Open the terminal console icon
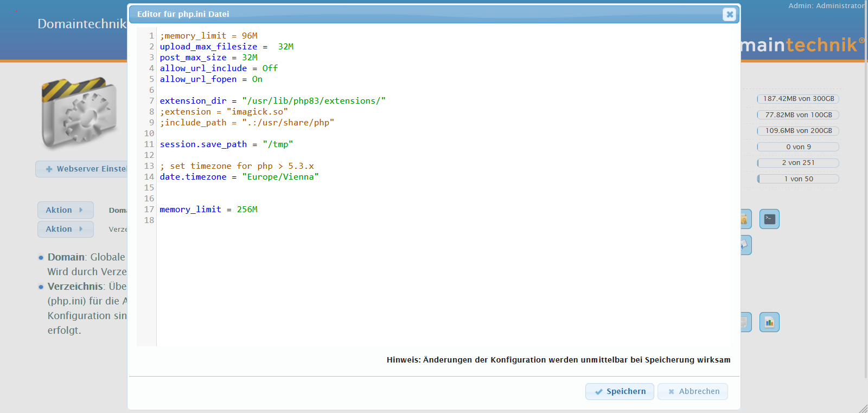 769,219
